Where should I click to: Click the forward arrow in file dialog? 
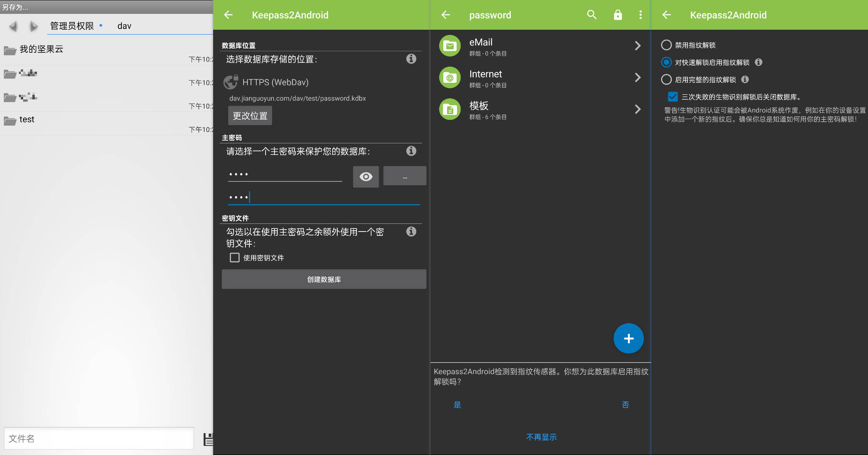pyautogui.click(x=34, y=26)
